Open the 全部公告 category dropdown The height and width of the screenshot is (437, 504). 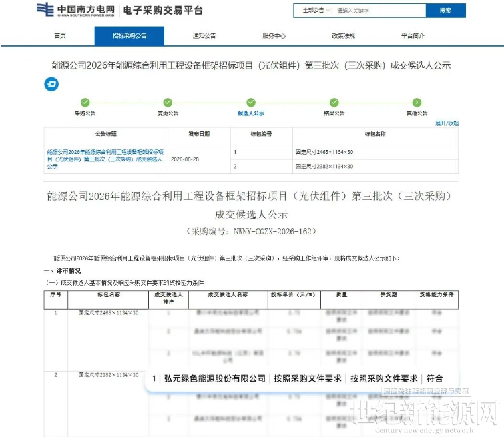[316, 11]
